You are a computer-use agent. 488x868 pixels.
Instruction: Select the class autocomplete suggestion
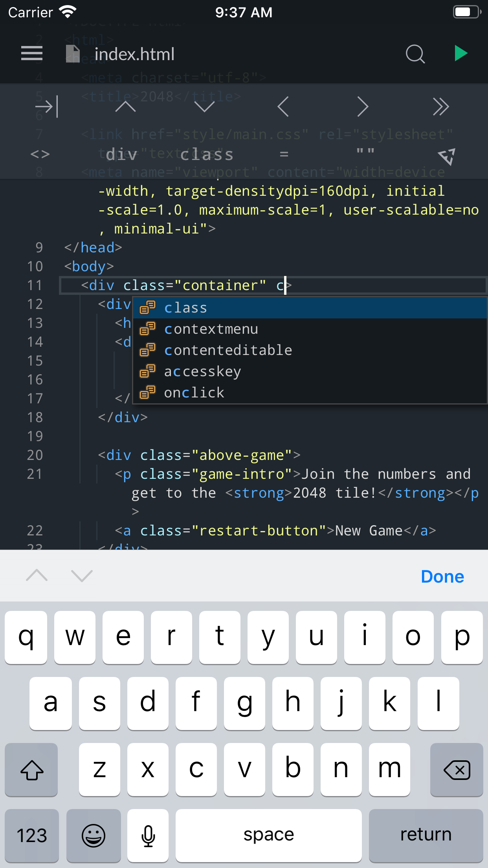310,308
